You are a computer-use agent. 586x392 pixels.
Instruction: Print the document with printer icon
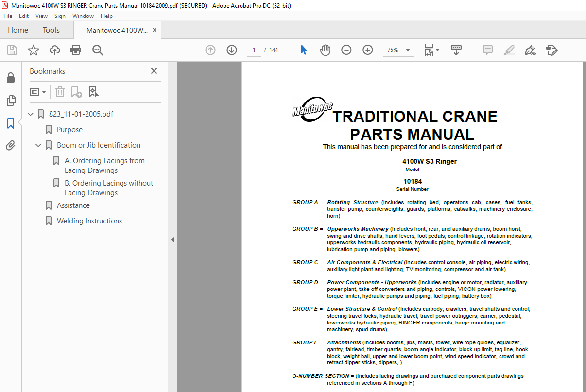click(x=76, y=50)
